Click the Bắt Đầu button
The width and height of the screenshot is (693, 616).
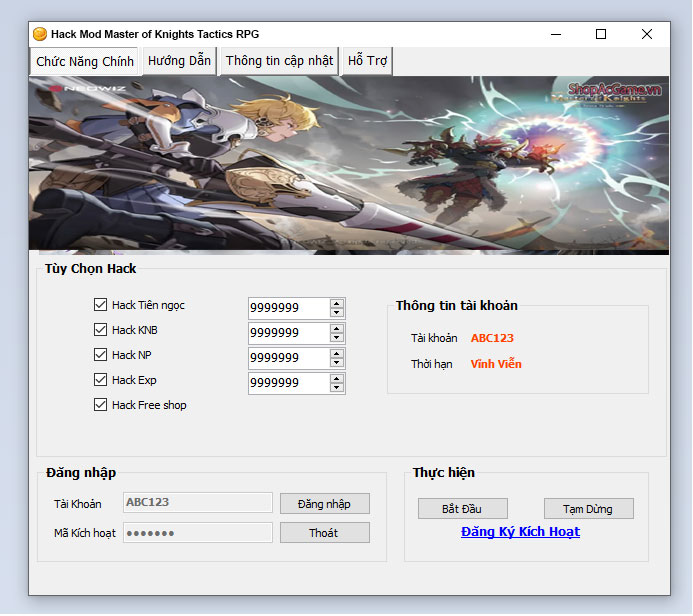click(x=463, y=509)
